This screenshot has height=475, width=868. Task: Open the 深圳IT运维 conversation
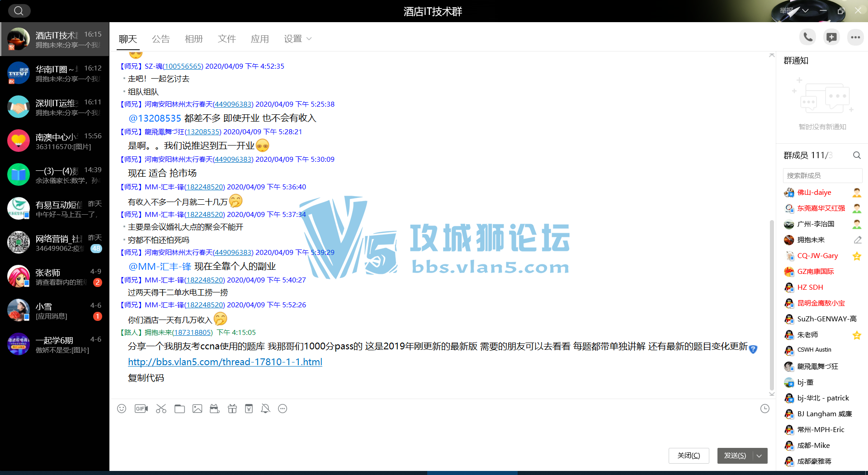pyautogui.click(x=55, y=107)
